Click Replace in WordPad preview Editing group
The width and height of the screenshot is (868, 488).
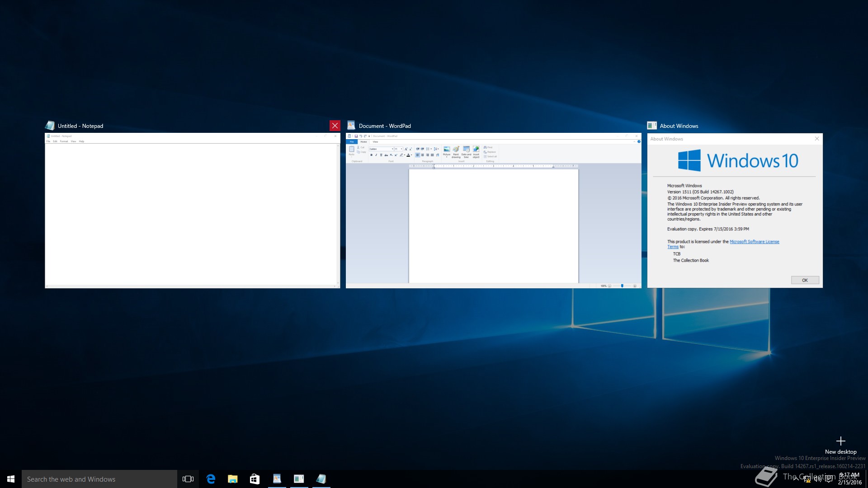(x=490, y=152)
